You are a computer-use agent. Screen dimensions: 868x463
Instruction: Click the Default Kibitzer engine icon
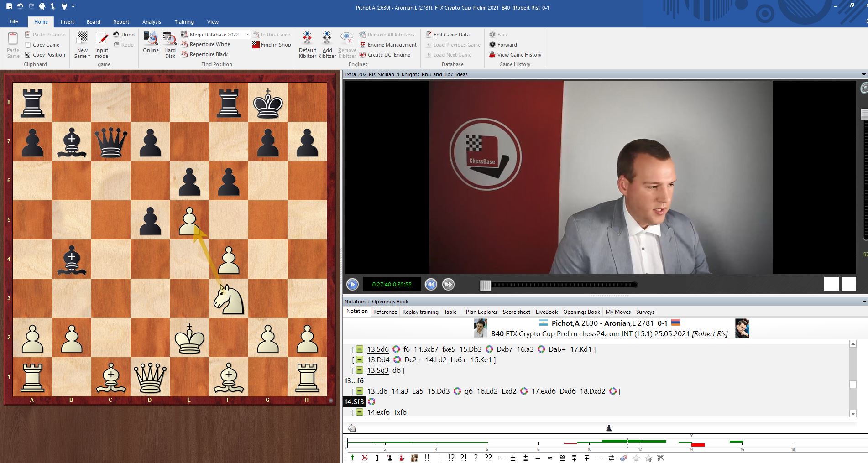(x=307, y=39)
